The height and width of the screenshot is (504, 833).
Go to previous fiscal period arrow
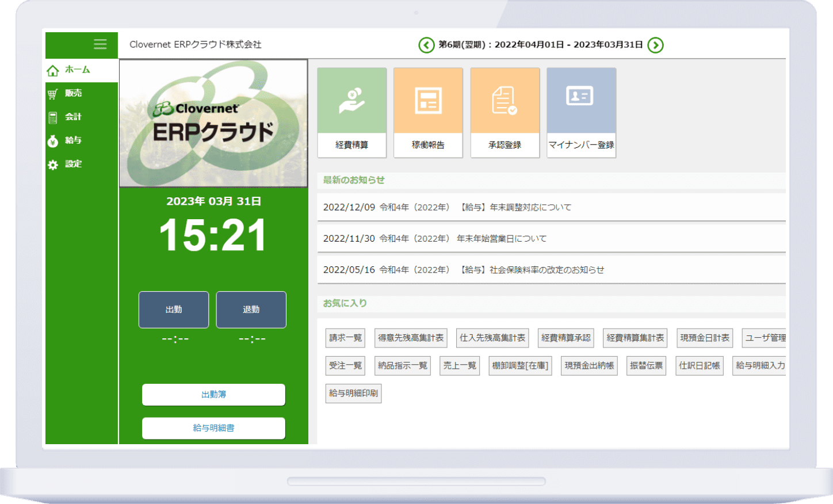point(426,45)
